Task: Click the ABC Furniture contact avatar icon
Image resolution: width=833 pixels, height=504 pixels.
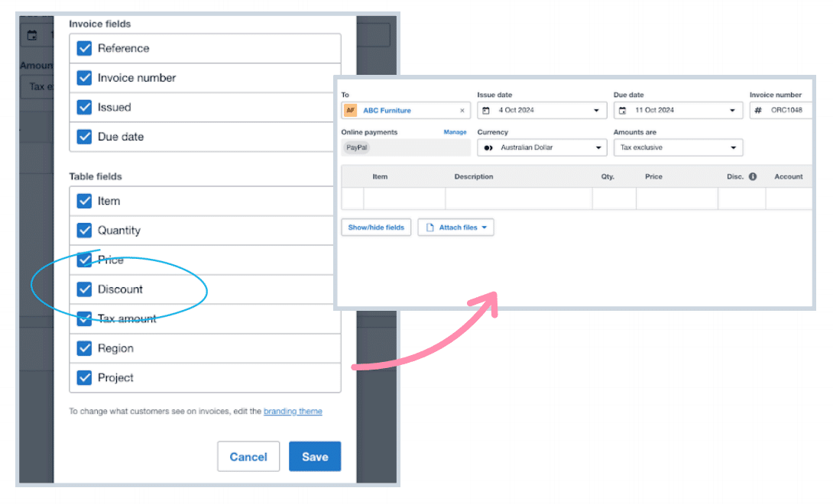Action: tap(351, 111)
